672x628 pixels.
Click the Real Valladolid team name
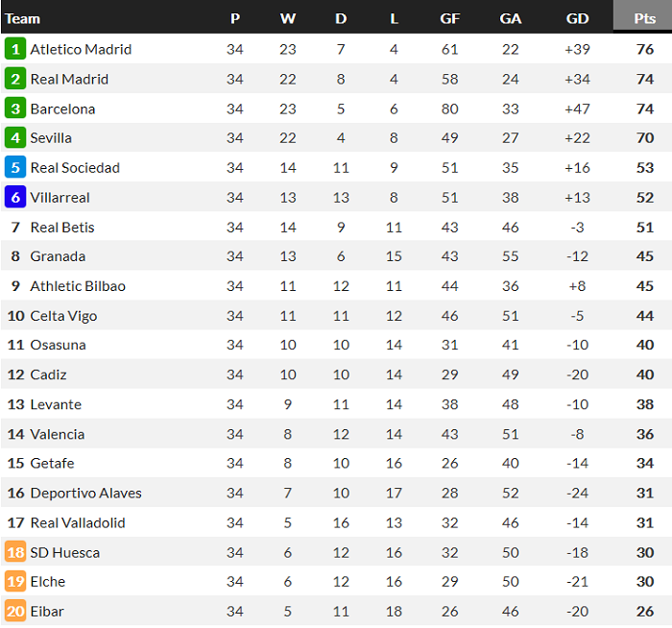pyautogui.click(x=78, y=523)
